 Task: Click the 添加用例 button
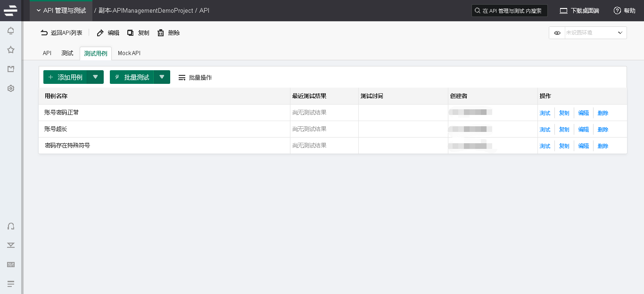point(65,77)
